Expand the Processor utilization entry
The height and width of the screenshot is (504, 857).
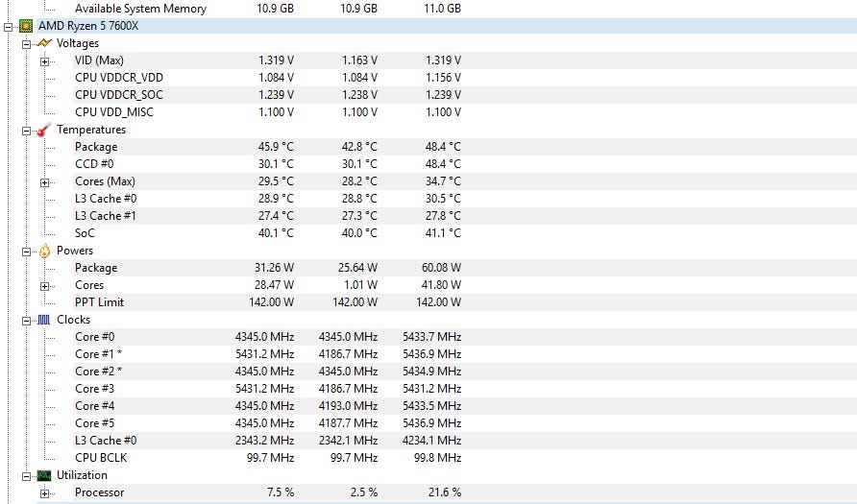[x=44, y=492]
